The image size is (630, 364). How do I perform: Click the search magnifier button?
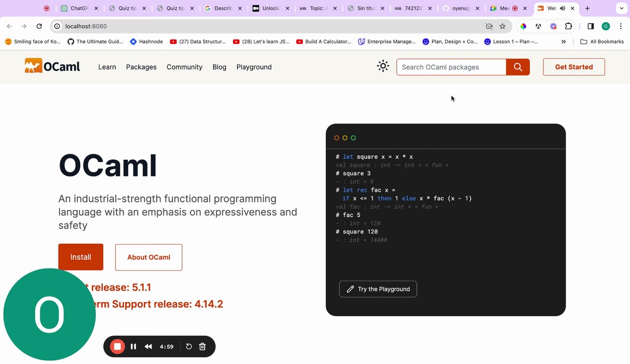tap(518, 67)
